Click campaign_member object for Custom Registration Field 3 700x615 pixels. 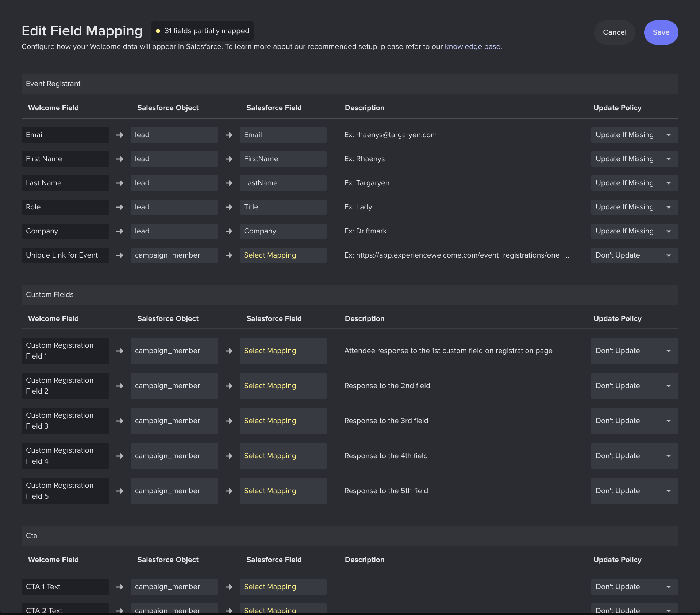tap(174, 421)
